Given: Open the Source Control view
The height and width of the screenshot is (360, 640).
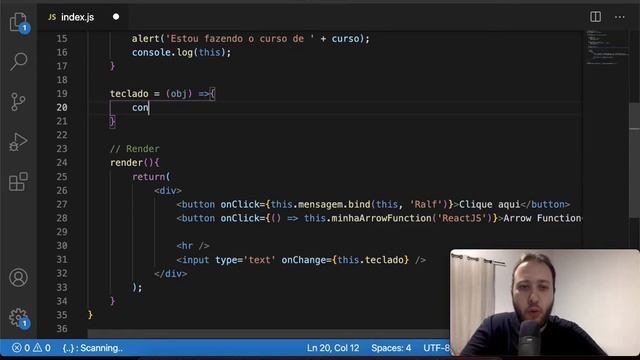Looking at the screenshot, I should [x=18, y=102].
